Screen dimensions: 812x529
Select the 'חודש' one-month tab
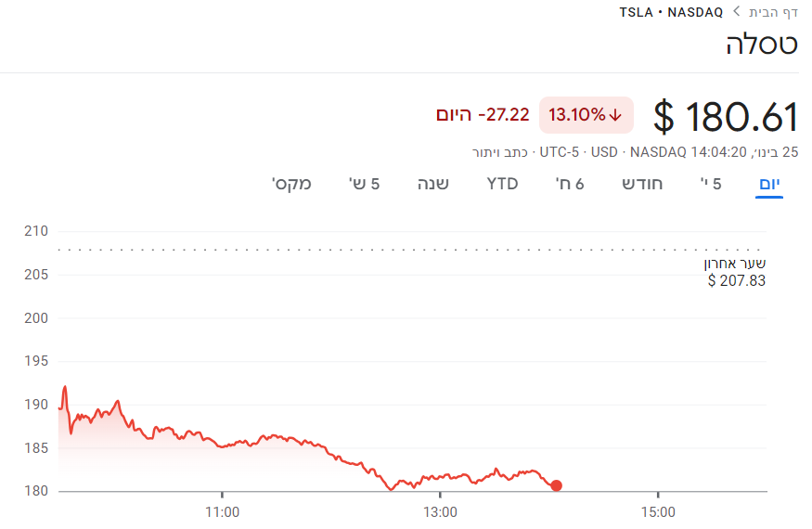point(642,184)
